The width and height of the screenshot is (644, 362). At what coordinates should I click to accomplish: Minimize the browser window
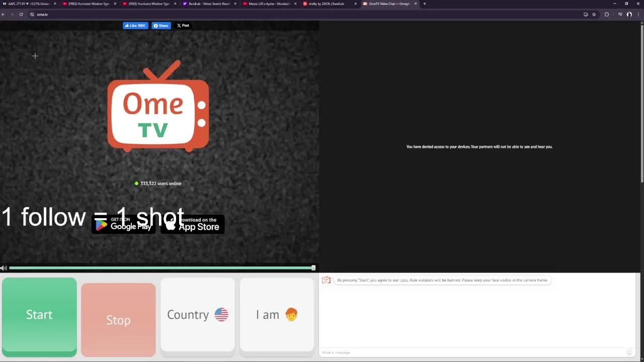click(614, 4)
